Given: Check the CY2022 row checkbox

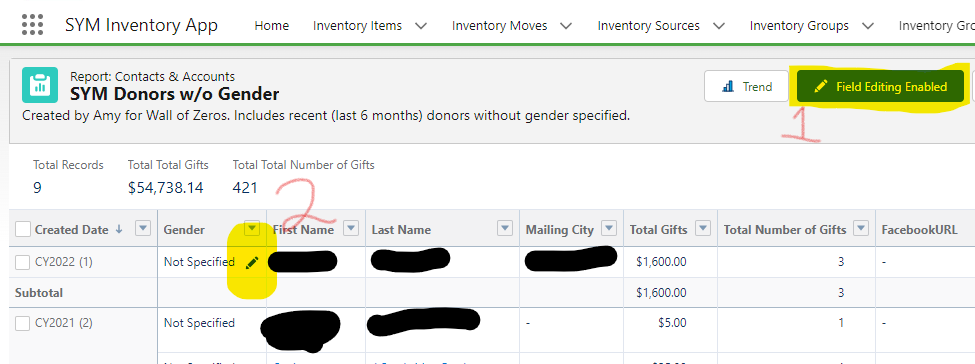Looking at the screenshot, I should point(22,263).
